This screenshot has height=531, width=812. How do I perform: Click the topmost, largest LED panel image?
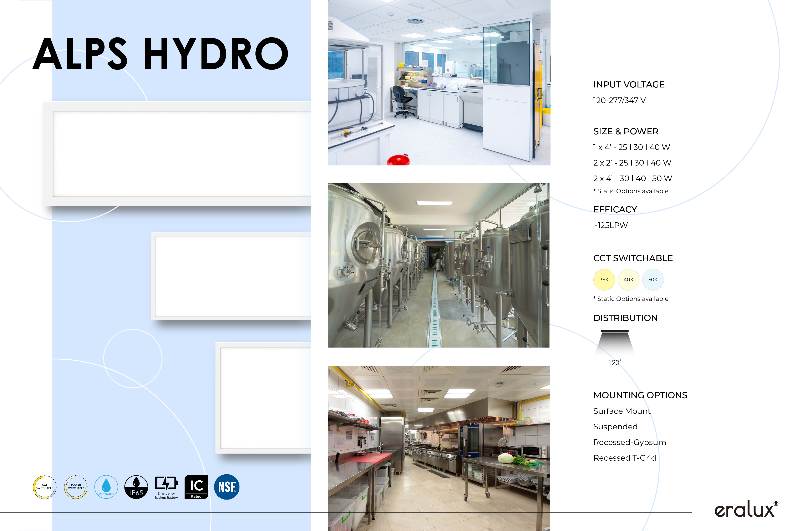coord(177,153)
